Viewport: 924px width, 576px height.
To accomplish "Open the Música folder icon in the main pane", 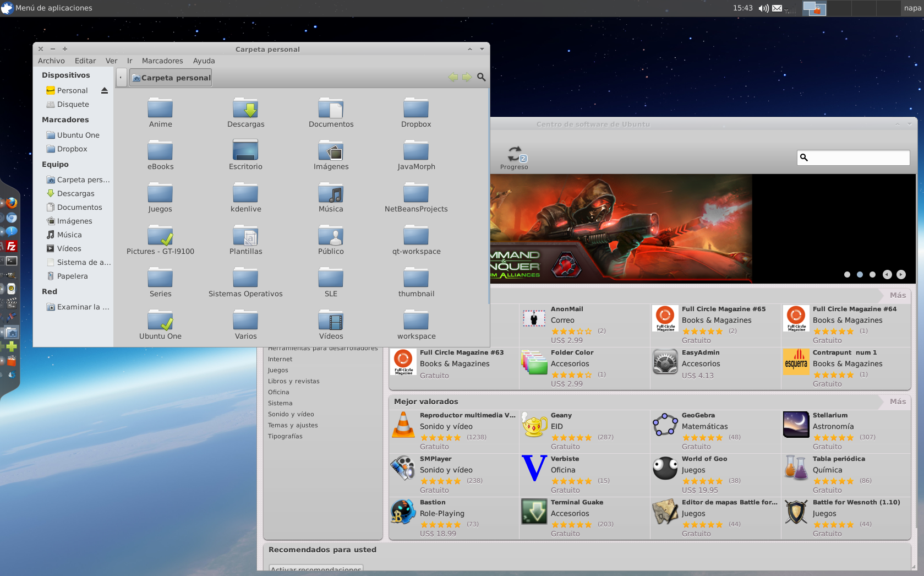I will tap(331, 197).
